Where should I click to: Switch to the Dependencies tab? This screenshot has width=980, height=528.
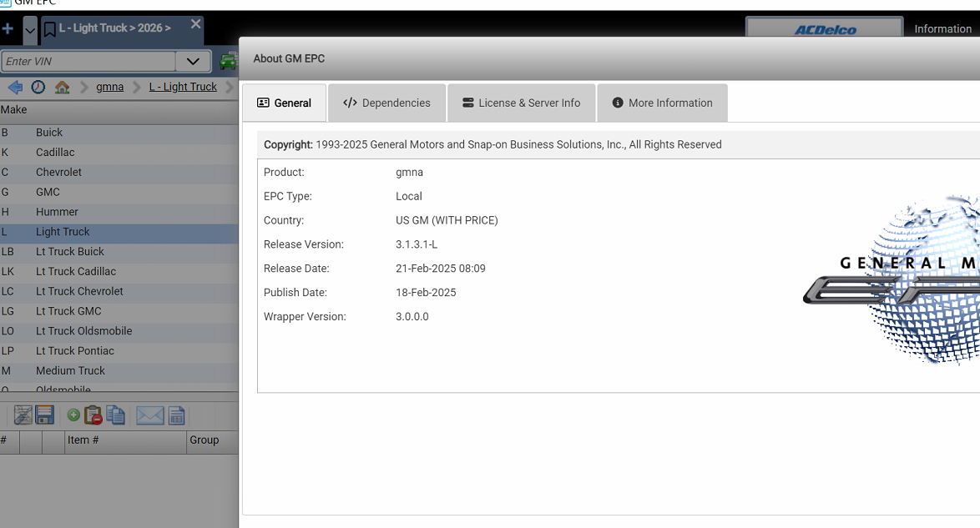(x=386, y=103)
